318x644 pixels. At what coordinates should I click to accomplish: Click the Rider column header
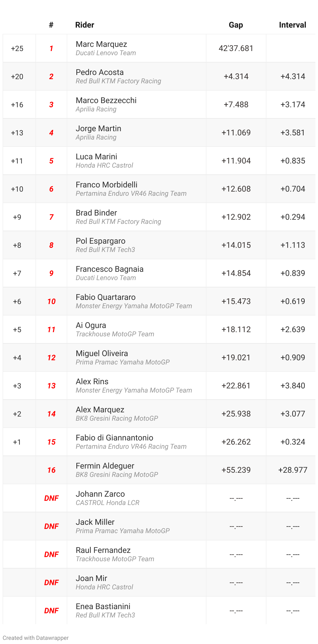[84, 25]
